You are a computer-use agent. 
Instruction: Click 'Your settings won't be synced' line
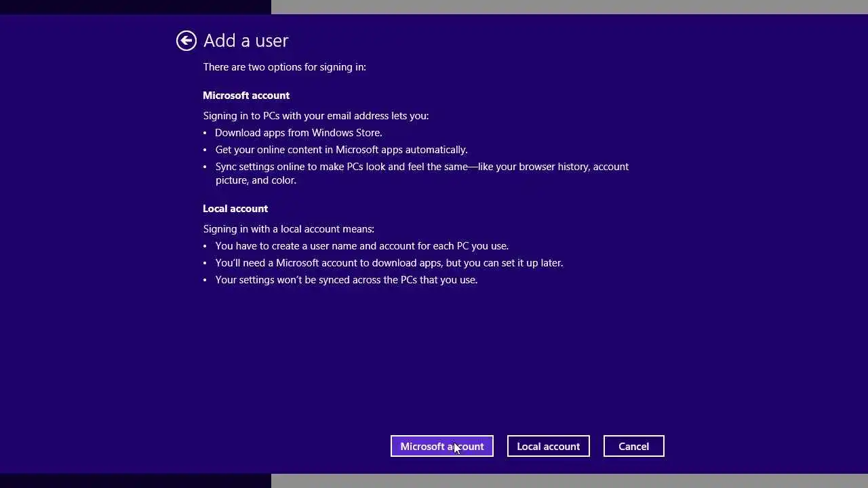[347, 280]
